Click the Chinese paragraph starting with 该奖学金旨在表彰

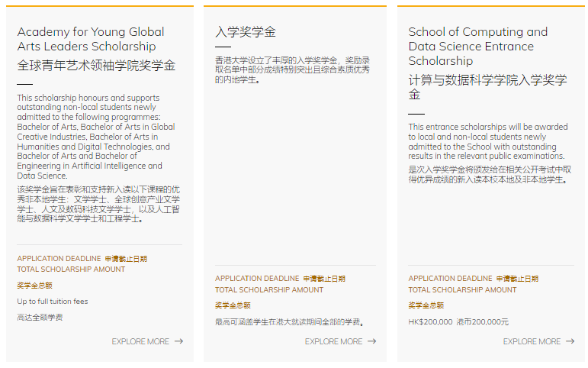(98, 204)
